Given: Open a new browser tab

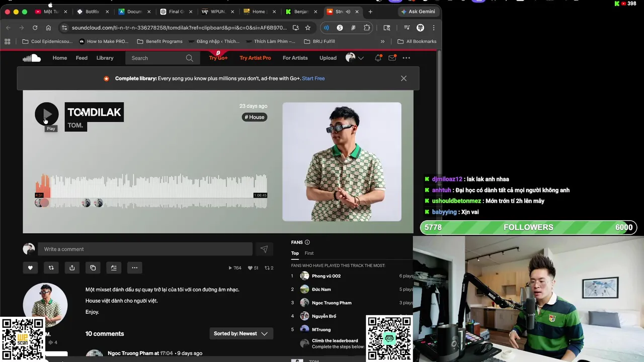Looking at the screenshot, I should (370, 12).
